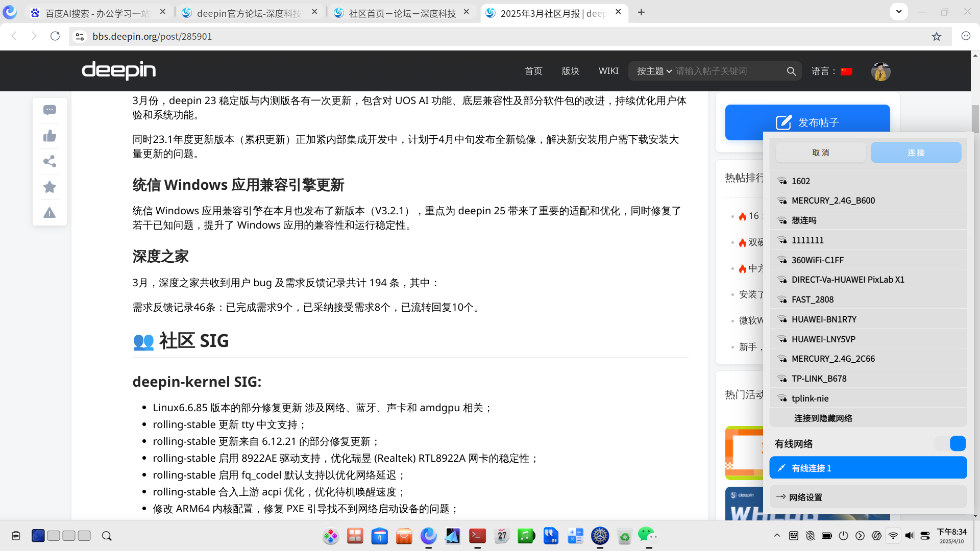The height and width of the screenshot is (551, 980).
Task: Open WeChat icon in the dock
Action: tap(648, 536)
